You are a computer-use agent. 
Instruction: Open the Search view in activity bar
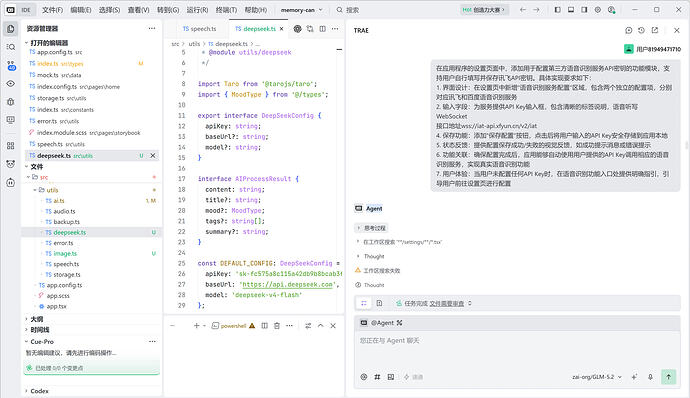11,47
